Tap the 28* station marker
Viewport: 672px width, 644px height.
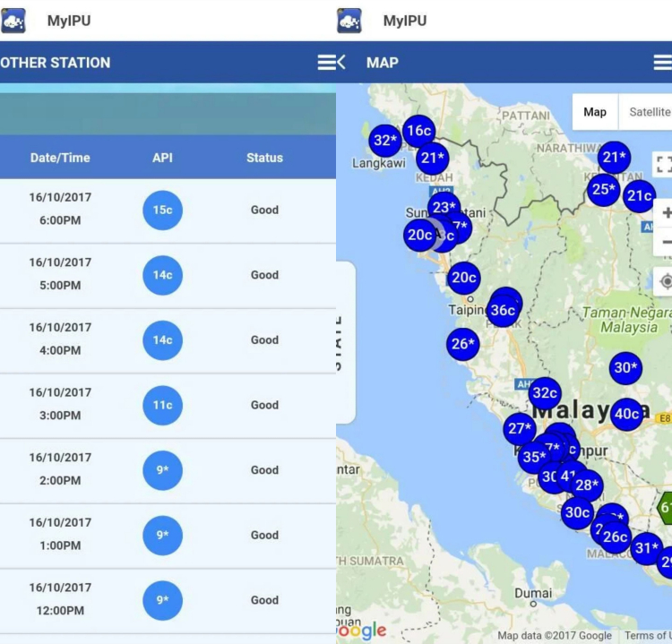click(587, 485)
